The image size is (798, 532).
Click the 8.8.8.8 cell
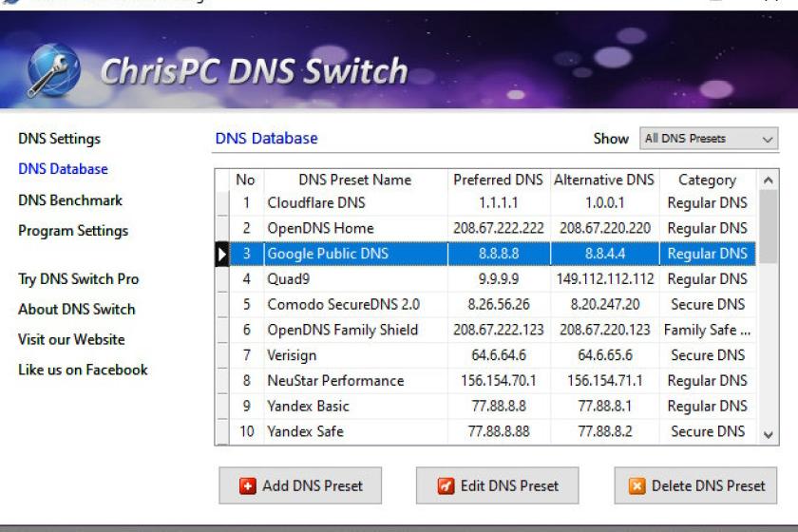(499, 254)
